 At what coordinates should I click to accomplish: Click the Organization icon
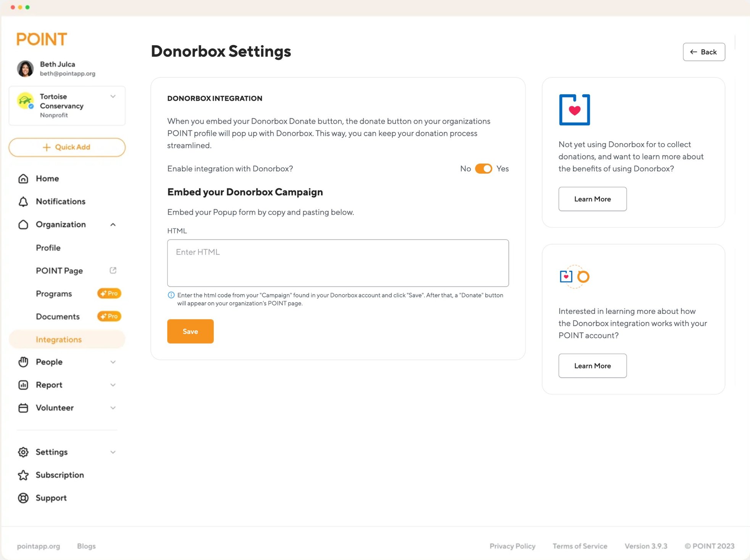[x=23, y=224]
